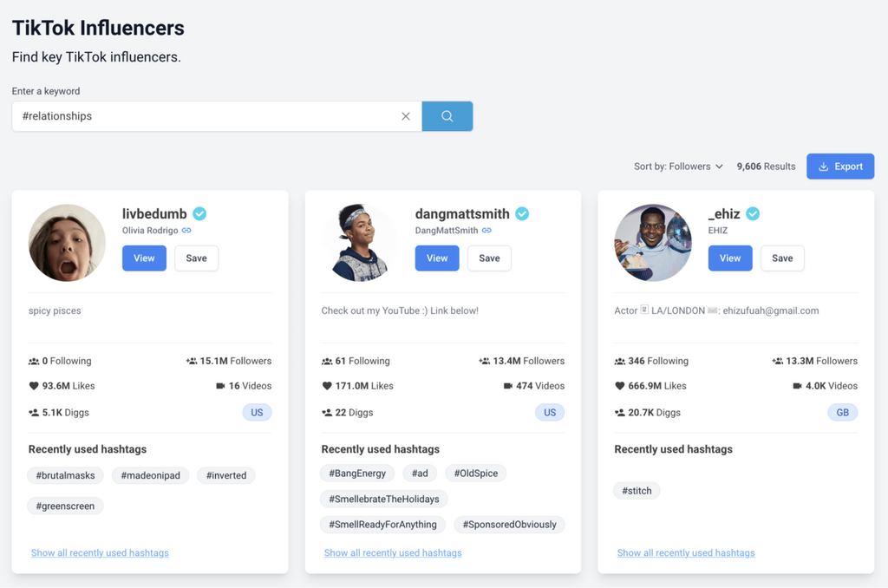
Task: Select the #OldSpice hashtag chip
Action: click(x=476, y=474)
